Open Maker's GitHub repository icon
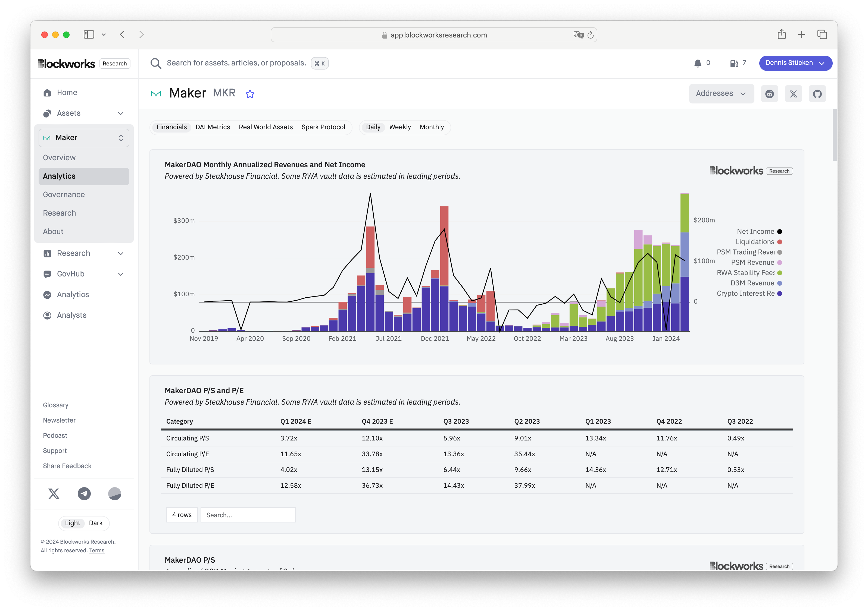Screen dimensions: 868x611 (x=817, y=94)
